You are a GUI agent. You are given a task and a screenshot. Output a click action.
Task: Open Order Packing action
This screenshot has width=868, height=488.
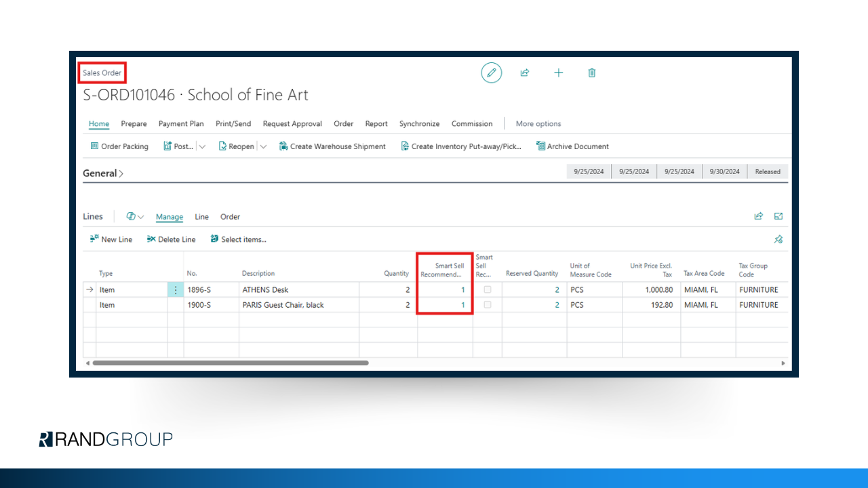(119, 146)
